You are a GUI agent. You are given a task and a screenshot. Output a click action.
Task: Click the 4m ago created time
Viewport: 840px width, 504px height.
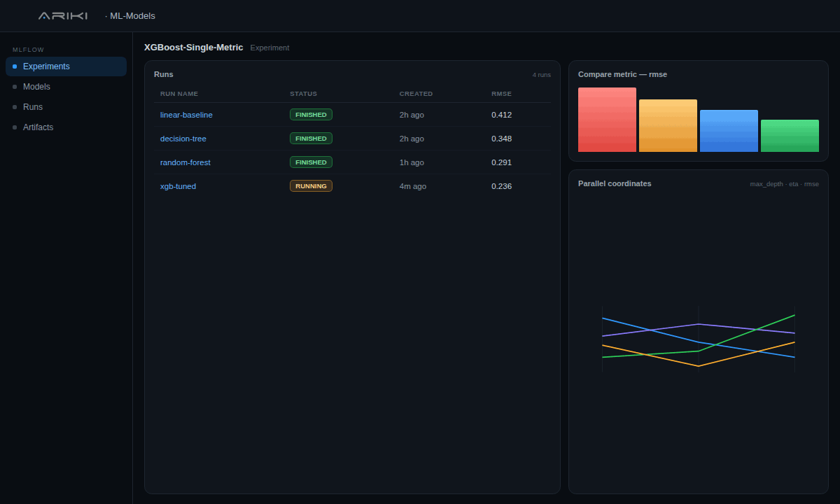coord(413,186)
